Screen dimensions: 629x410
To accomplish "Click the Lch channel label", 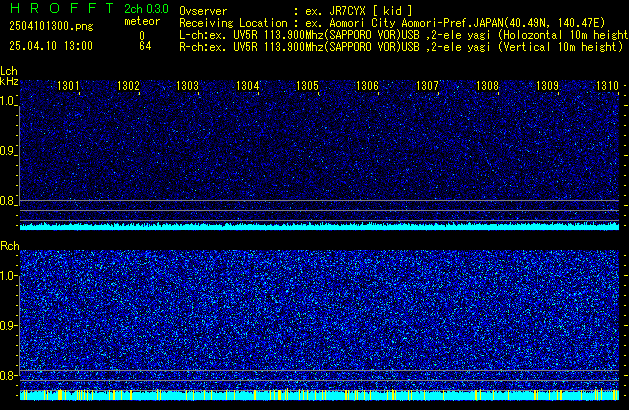I will (9, 71).
